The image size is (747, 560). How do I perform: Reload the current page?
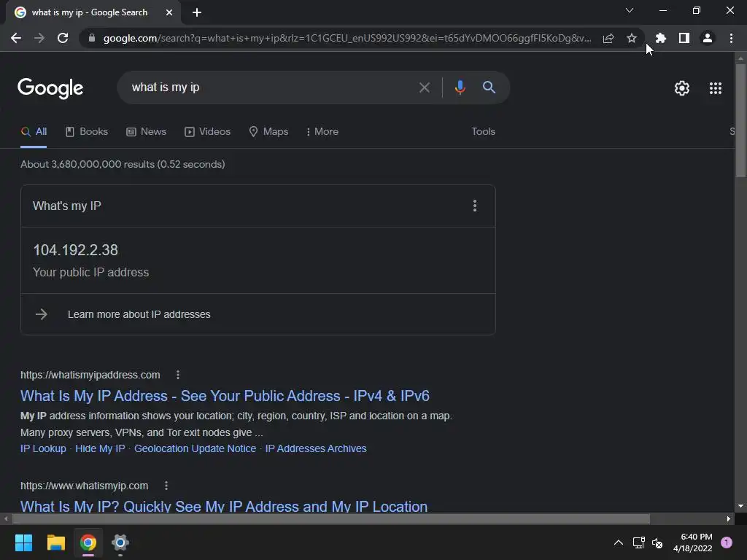point(63,38)
